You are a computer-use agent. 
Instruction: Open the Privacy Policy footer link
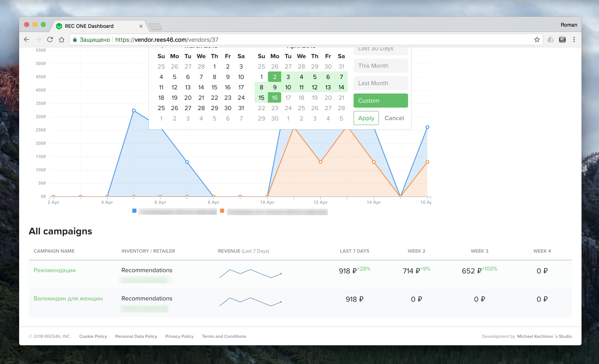(x=179, y=337)
